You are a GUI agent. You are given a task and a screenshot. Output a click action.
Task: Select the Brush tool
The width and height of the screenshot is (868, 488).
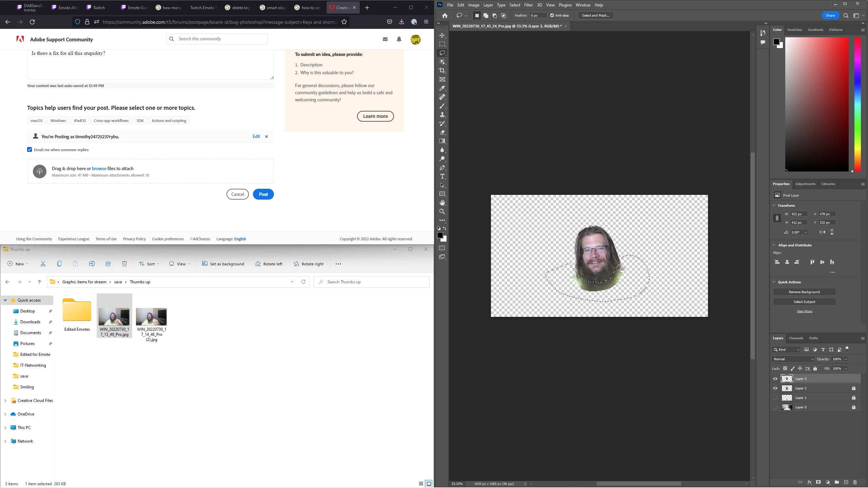(442, 106)
